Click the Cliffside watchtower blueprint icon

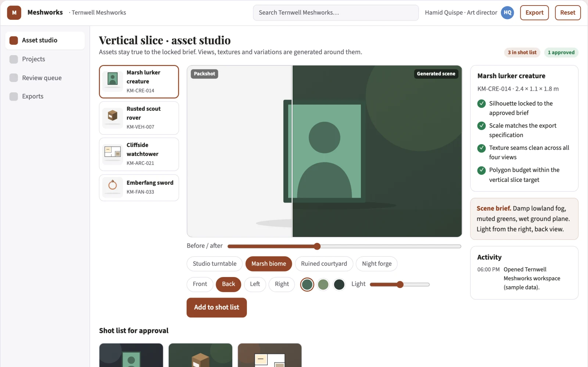click(112, 154)
